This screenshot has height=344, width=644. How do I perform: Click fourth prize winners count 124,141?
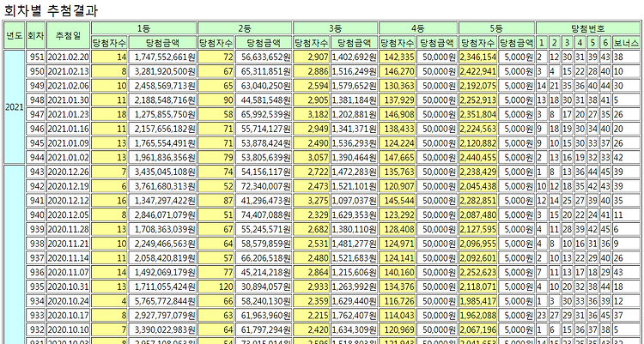[398, 258]
